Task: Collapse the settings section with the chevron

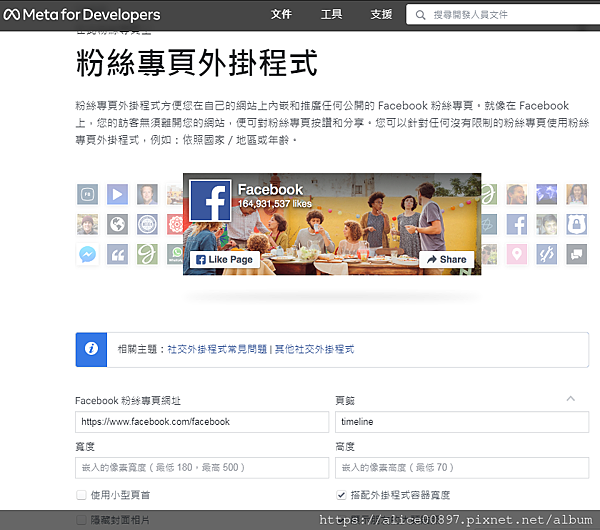Action: [571, 399]
